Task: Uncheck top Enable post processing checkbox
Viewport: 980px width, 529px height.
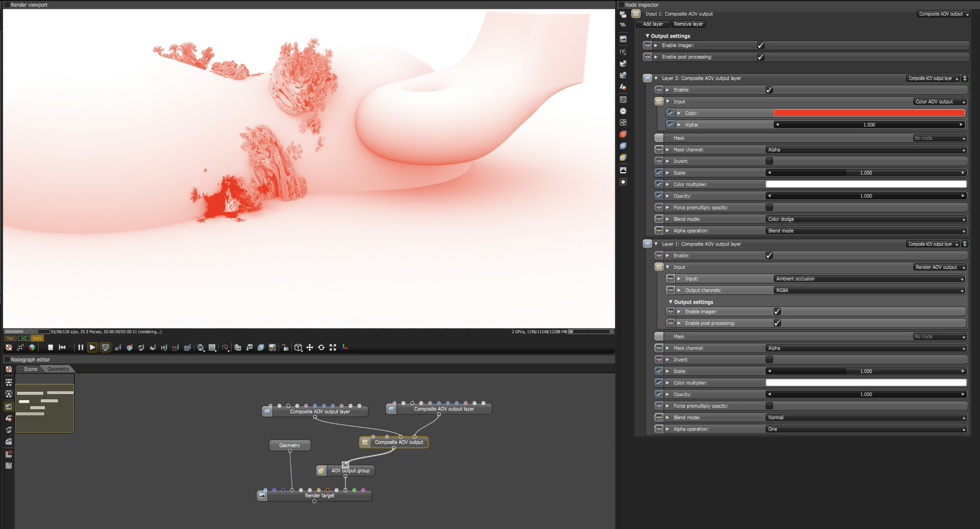Action: click(x=761, y=57)
